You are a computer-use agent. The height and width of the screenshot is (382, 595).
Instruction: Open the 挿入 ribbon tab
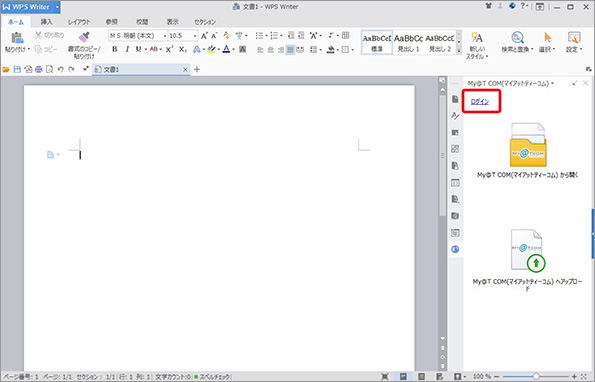pos(46,22)
